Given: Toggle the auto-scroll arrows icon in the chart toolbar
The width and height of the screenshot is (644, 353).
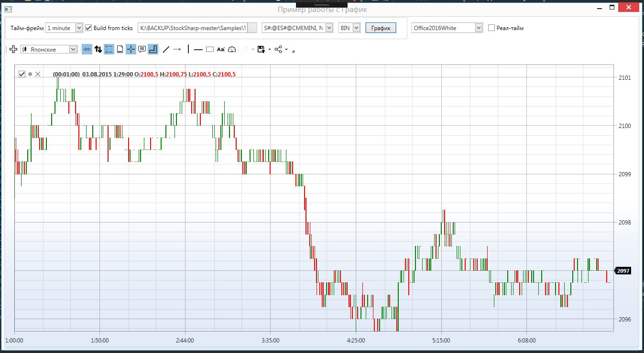Looking at the screenshot, I should pos(87,49).
